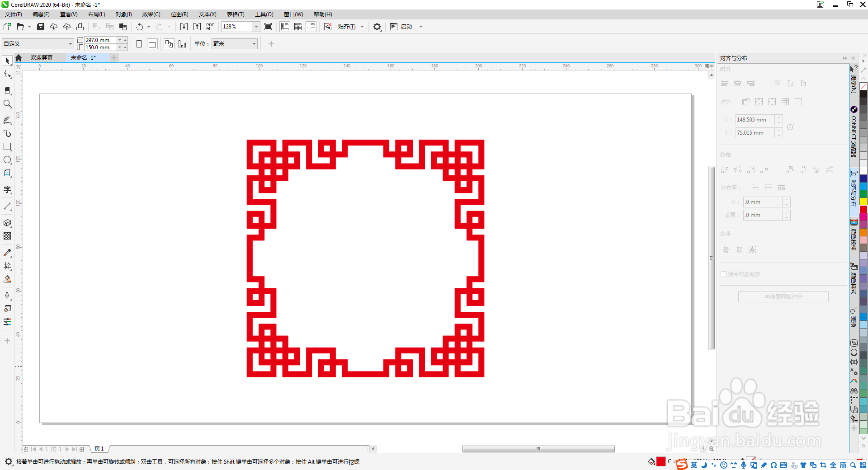Click 与像素网格对齐 button
The height and width of the screenshot is (470, 868).
783,297
